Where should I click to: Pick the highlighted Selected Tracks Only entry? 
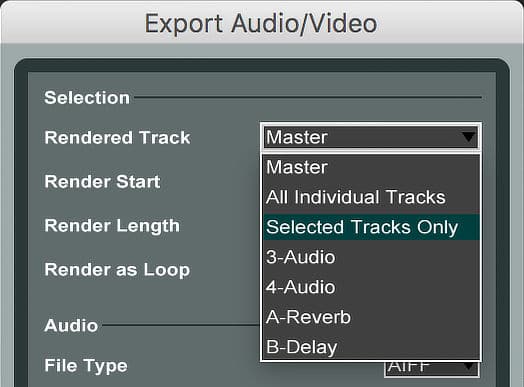(x=371, y=227)
